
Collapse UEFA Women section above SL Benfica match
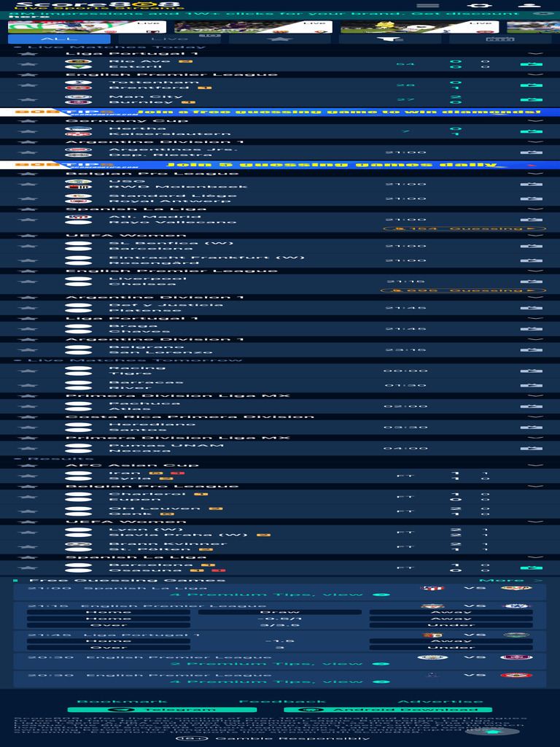[x=535, y=236]
